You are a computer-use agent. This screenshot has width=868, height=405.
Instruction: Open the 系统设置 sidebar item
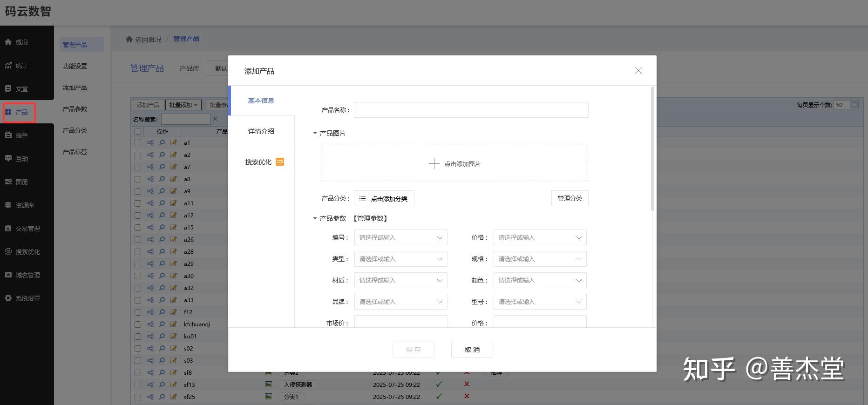click(22, 298)
